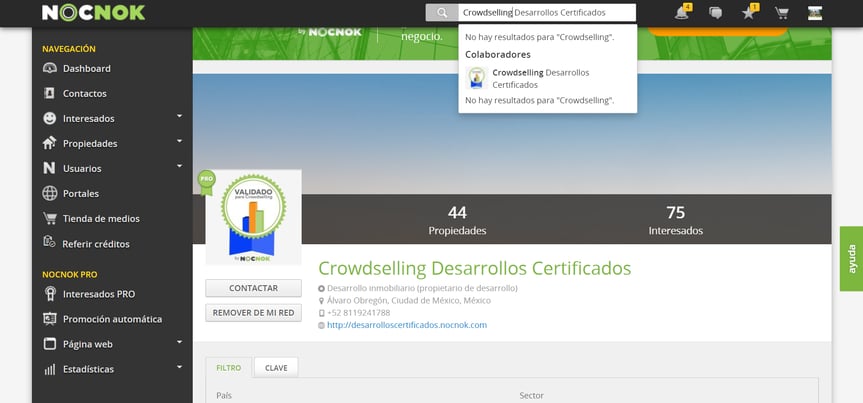Click Álvaro Obregón location text

pos(408,301)
